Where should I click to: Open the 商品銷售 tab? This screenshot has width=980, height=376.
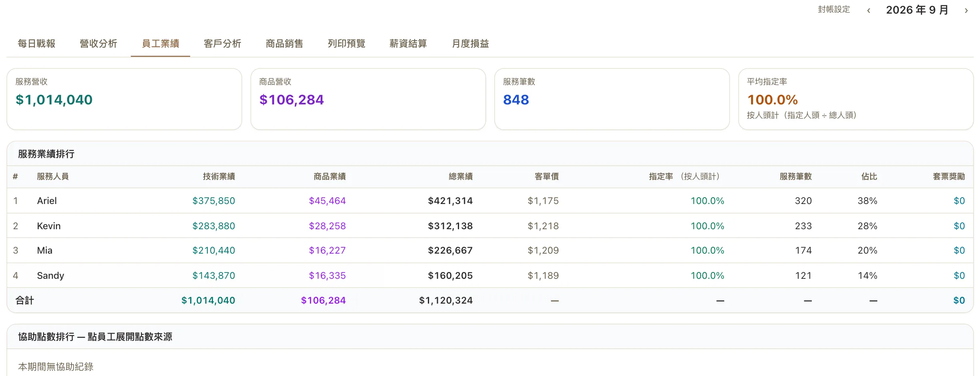(x=284, y=43)
